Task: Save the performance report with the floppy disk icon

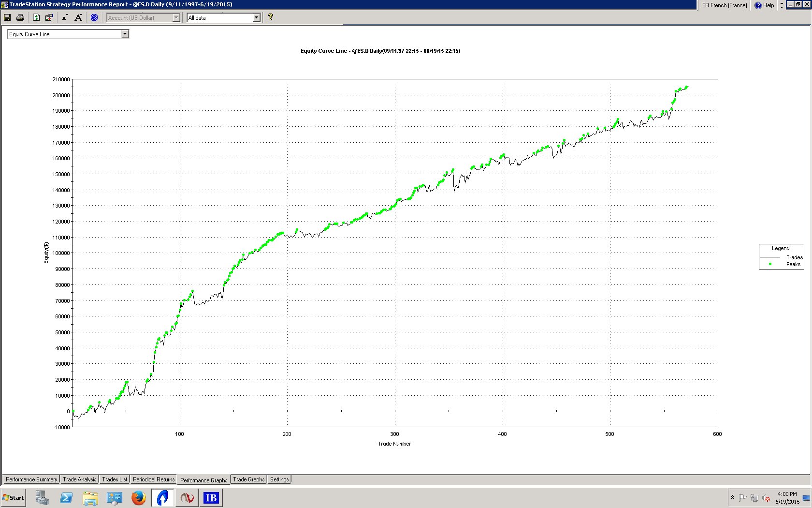Action: (7, 17)
